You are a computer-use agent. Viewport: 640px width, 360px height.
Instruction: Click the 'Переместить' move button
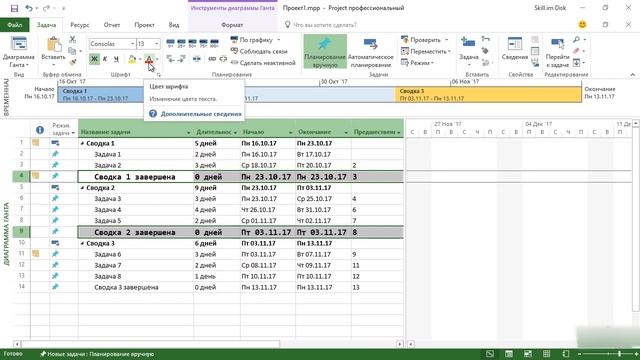pyautogui.click(x=426, y=51)
